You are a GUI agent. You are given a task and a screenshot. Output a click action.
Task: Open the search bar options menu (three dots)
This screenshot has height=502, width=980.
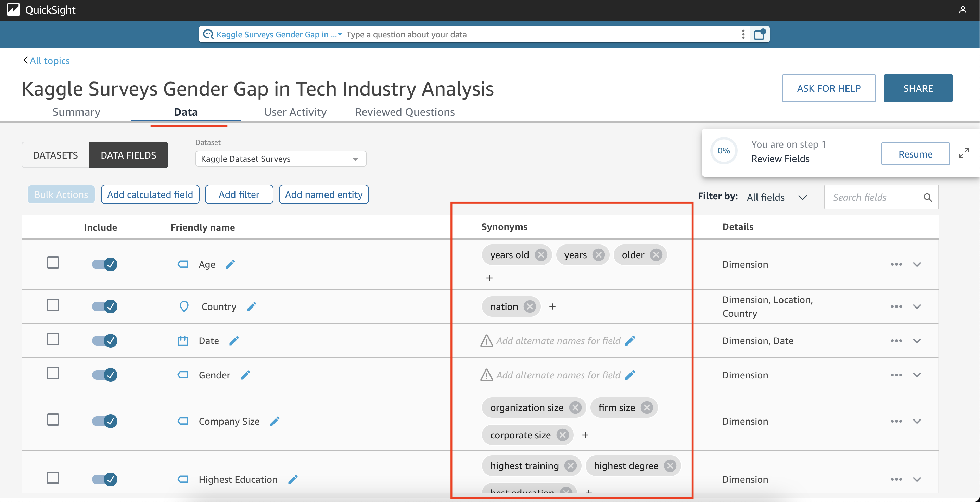(x=743, y=34)
